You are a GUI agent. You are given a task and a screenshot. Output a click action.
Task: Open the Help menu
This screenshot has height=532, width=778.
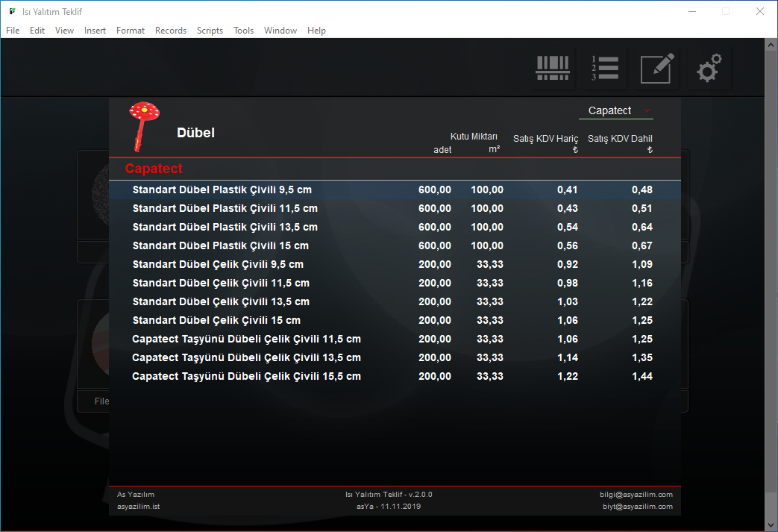coord(316,31)
